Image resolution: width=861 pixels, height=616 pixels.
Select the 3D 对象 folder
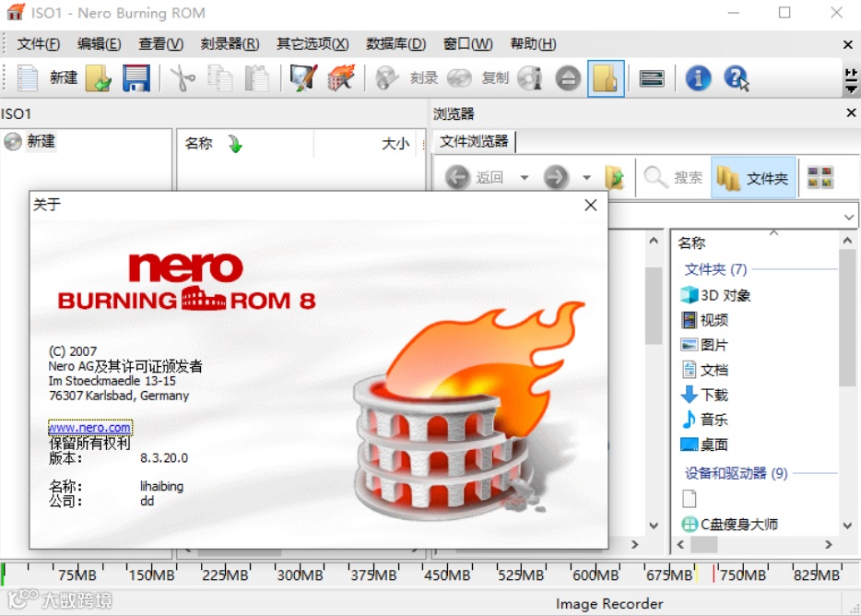(715, 295)
